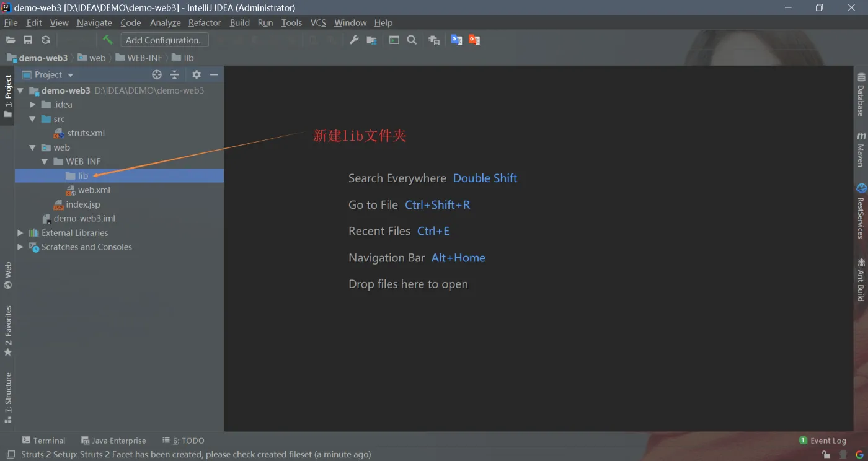868x461 pixels.
Task: Open the 7: Structure side tab
Action: (x=7, y=398)
